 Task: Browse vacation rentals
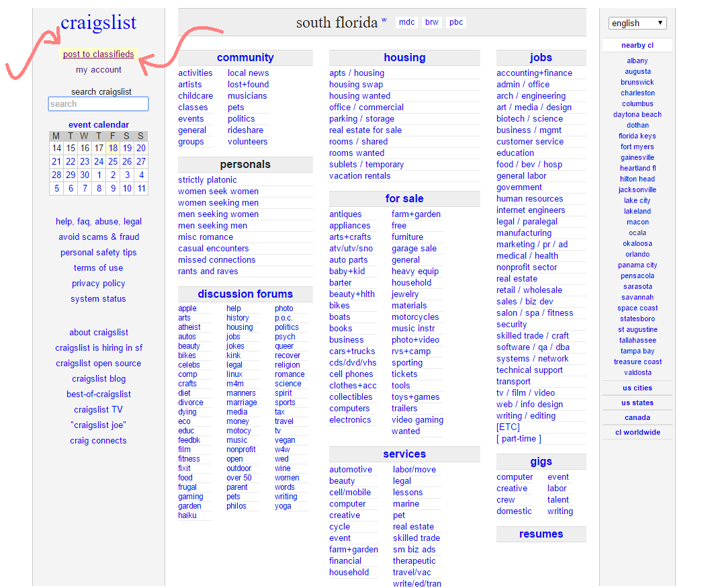click(x=359, y=175)
